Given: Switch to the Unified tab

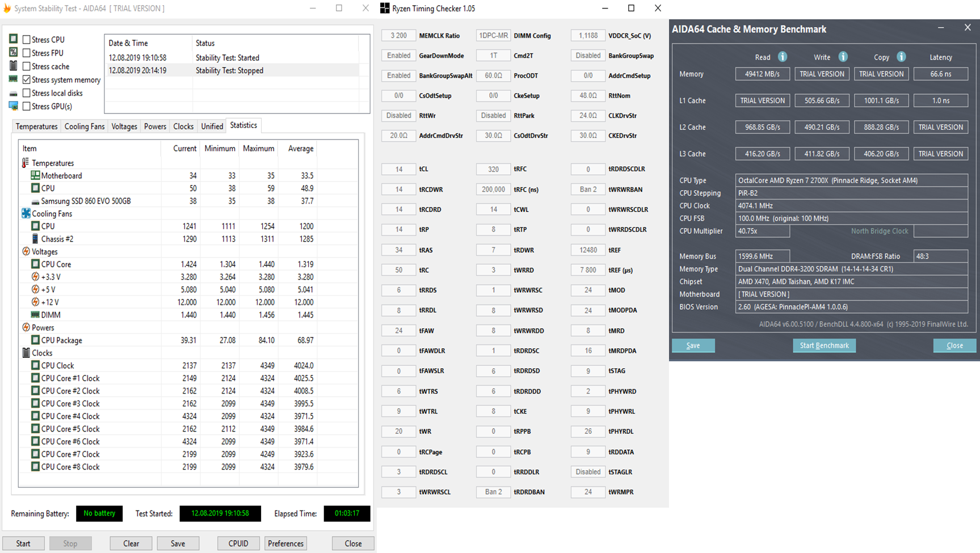Looking at the screenshot, I should pyautogui.click(x=212, y=126).
